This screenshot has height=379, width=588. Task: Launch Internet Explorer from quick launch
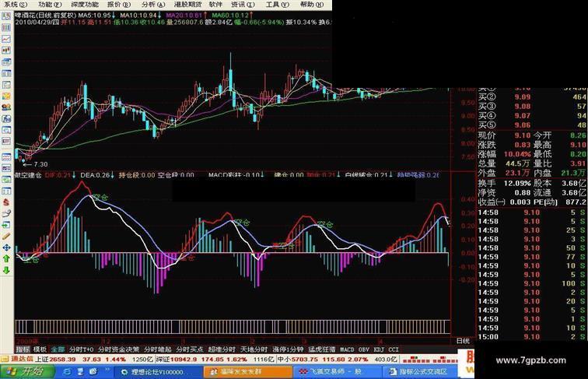[x=67, y=372]
